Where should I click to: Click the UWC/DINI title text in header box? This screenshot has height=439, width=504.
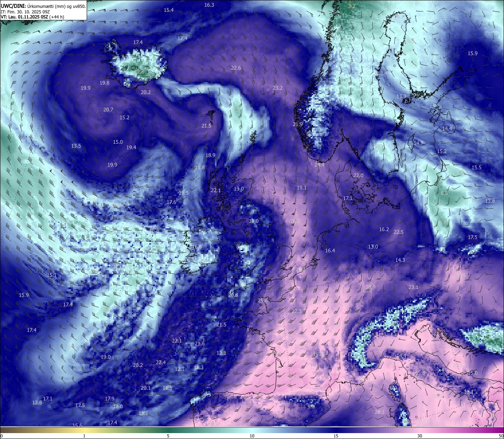(x=13, y=6)
